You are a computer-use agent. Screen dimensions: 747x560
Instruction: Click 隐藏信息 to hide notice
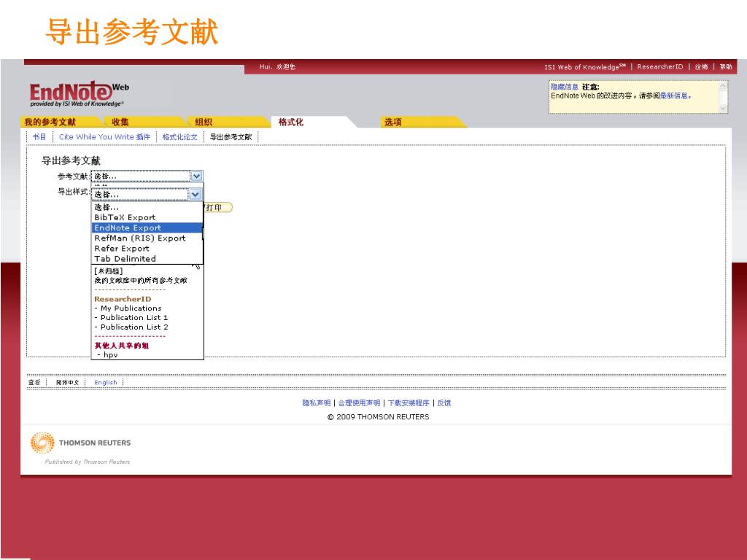coord(564,87)
